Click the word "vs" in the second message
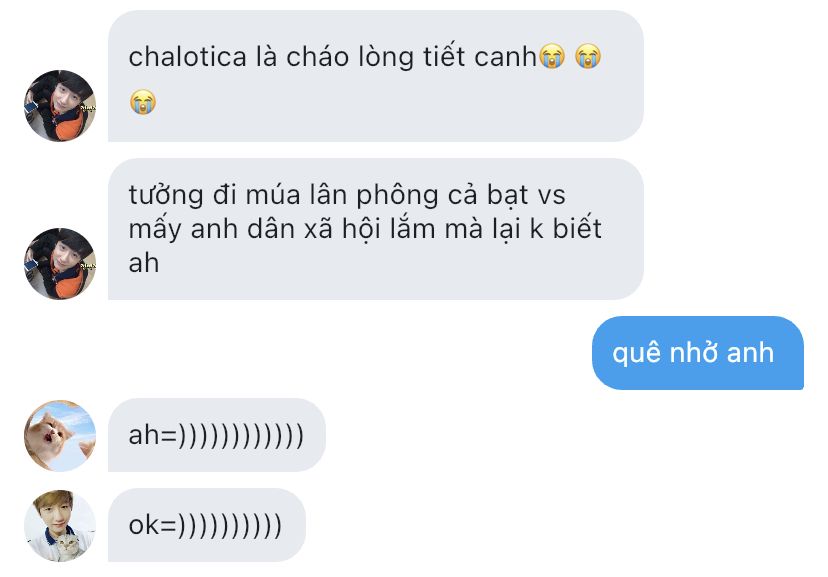 [551, 196]
